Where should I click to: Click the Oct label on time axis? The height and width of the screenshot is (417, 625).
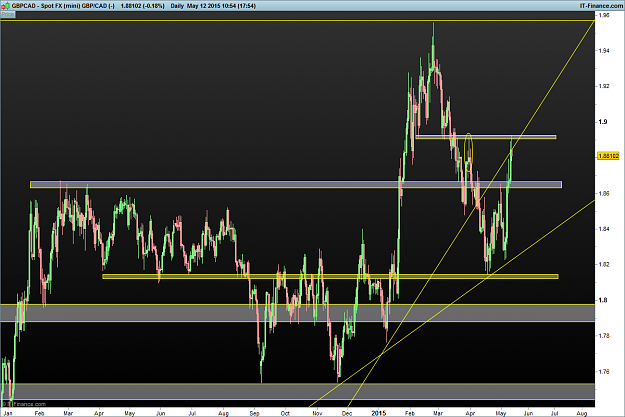(x=285, y=413)
